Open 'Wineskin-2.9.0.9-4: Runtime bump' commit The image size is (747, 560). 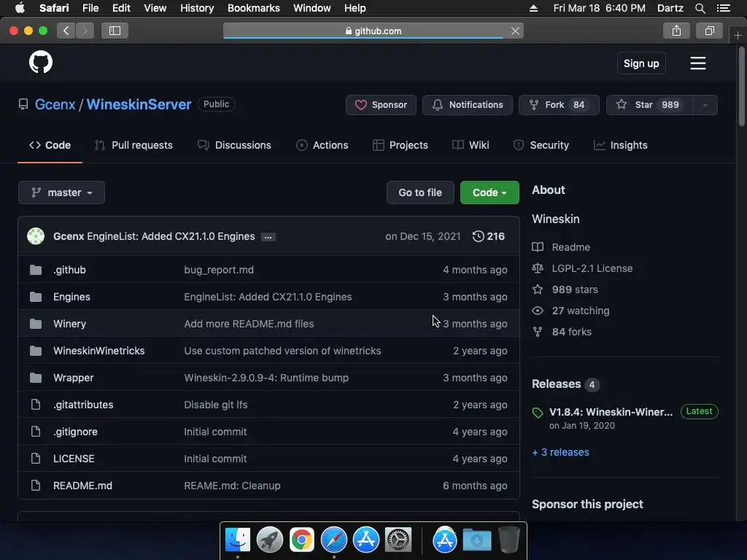(x=266, y=378)
